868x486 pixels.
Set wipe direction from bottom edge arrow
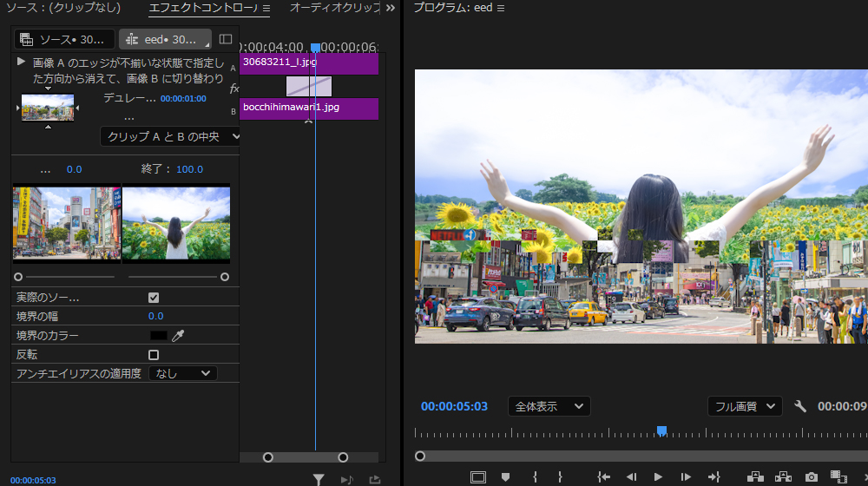pos(48,127)
